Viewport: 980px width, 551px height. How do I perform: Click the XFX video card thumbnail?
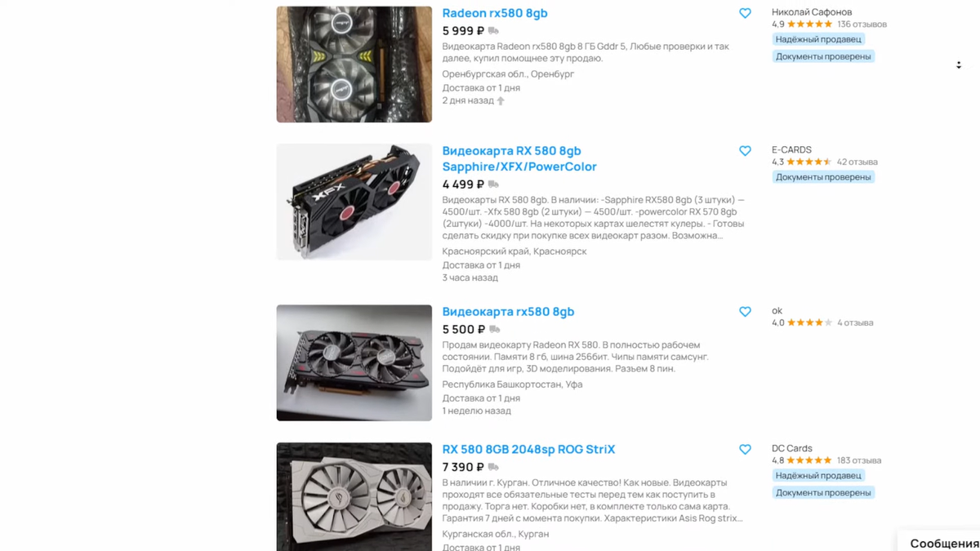click(x=354, y=202)
